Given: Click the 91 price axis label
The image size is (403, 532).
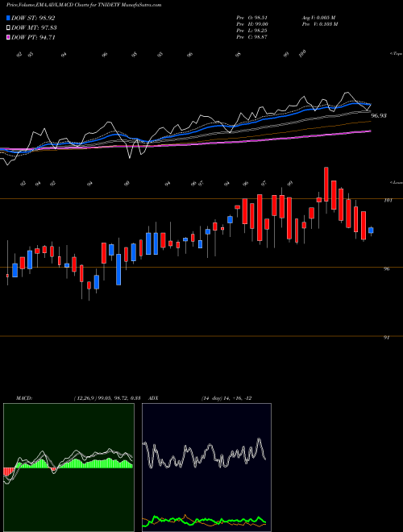Looking at the screenshot, I should (386, 338).
